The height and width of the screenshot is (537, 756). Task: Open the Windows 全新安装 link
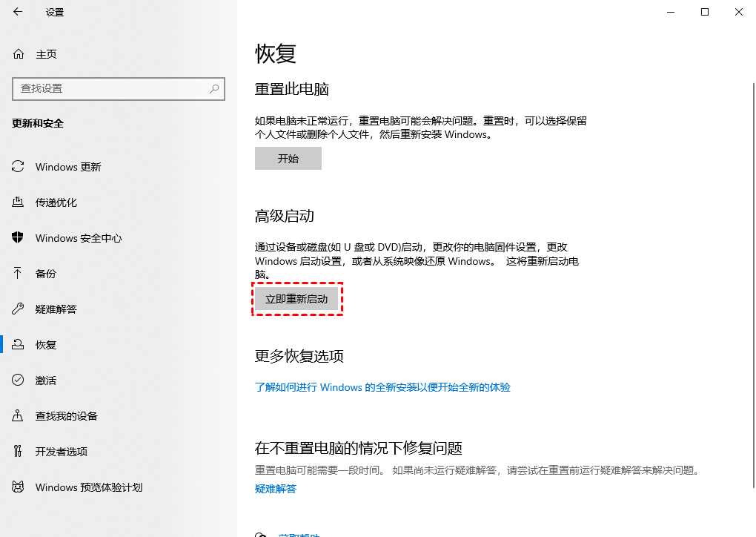(382, 387)
